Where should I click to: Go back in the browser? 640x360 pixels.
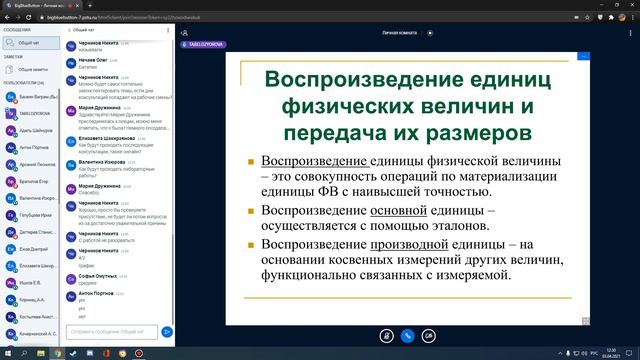(7, 18)
